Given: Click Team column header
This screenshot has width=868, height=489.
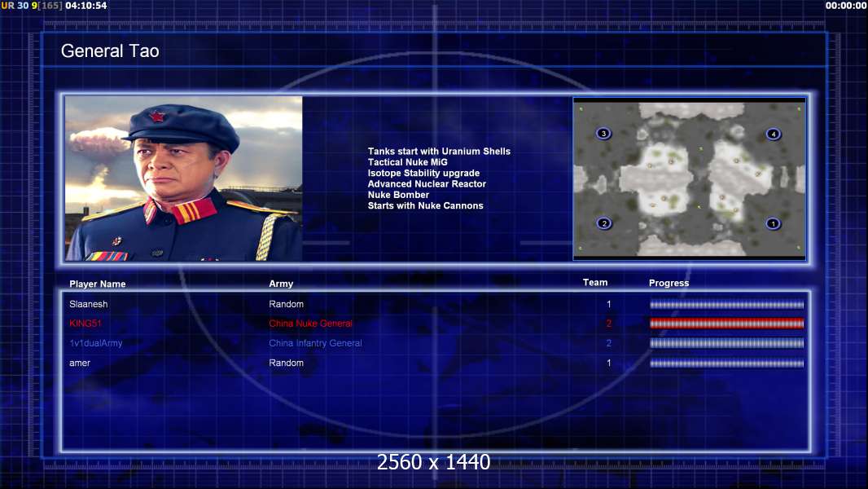Looking at the screenshot, I should click(x=595, y=283).
